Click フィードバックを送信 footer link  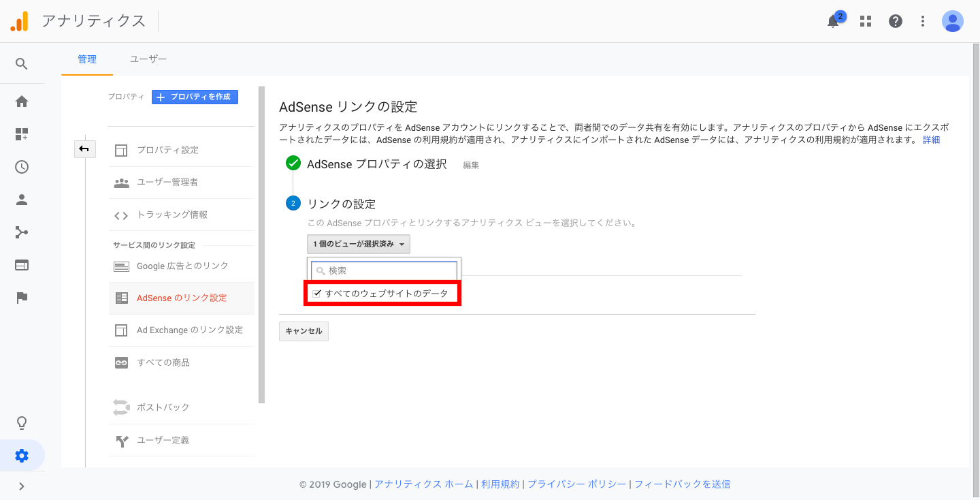[x=683, y=484]
